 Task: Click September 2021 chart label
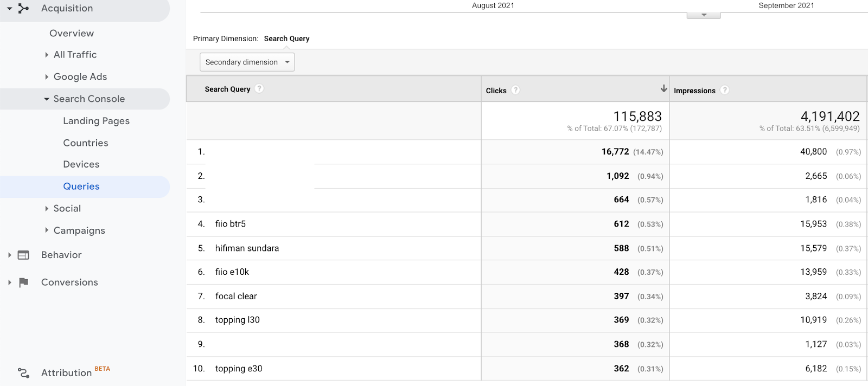(786, 5)
